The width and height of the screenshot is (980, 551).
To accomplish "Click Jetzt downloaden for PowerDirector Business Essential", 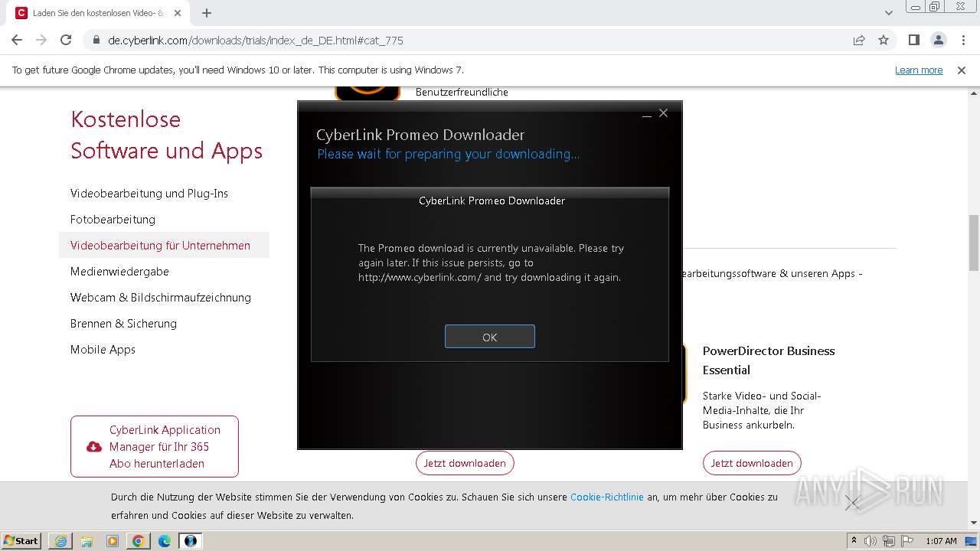I will click(752, 463).
